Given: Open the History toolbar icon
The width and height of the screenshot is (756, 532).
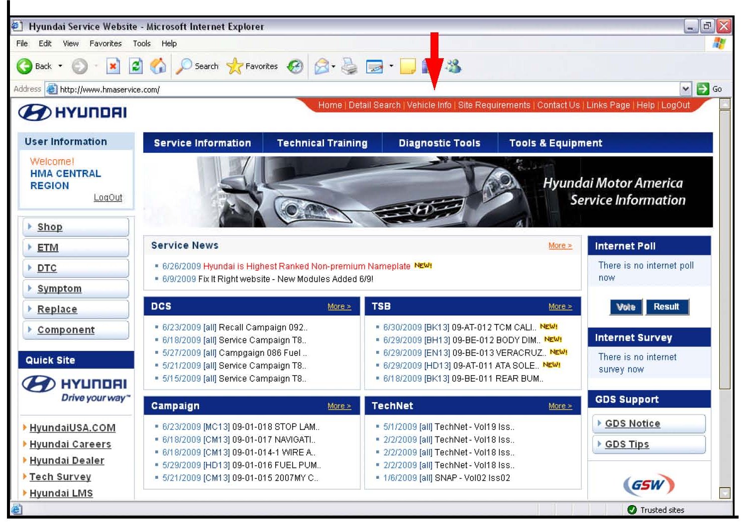Looking at the screenshot, I should click(295, 66).
